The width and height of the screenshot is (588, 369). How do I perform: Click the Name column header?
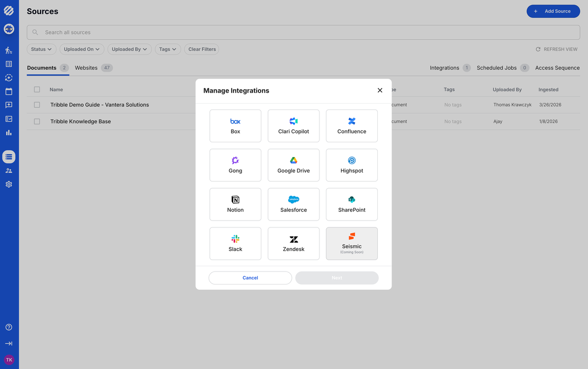[x=56, y=90]
